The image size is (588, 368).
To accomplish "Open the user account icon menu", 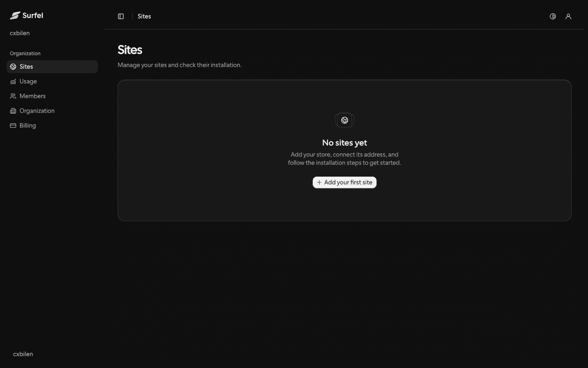I will coord(568,16).
